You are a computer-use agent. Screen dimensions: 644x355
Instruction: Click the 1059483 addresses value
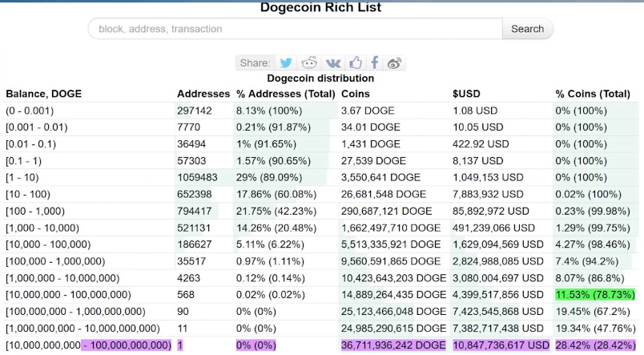197,178
